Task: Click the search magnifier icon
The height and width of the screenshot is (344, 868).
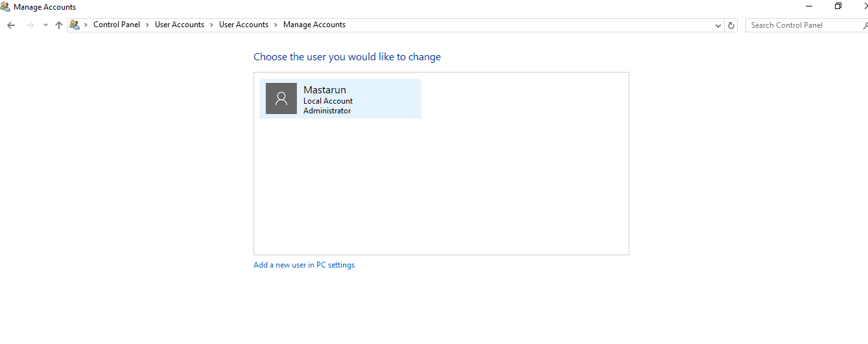Action: pyautogui.click(x=865, y=25)
